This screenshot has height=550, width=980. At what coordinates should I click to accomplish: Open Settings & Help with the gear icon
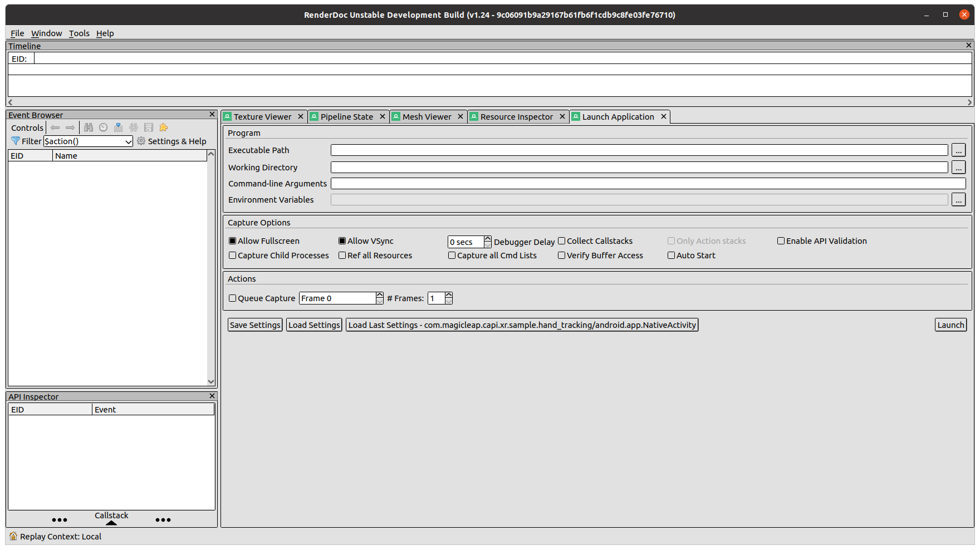click(x=141, y=141)
